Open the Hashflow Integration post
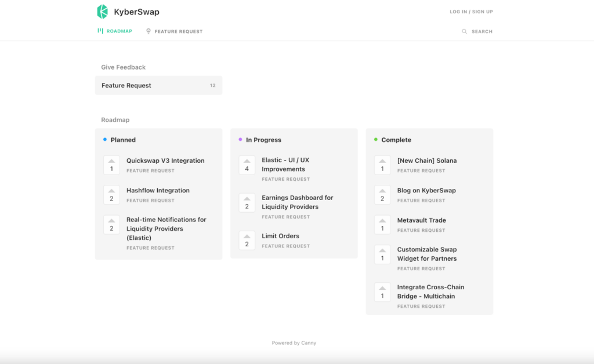 158,190
